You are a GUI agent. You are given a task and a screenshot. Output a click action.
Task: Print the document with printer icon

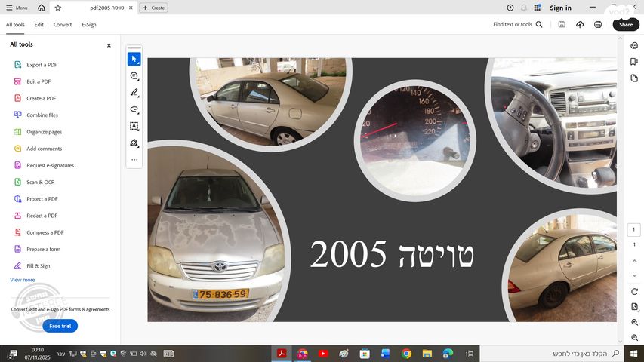(598, 25)
